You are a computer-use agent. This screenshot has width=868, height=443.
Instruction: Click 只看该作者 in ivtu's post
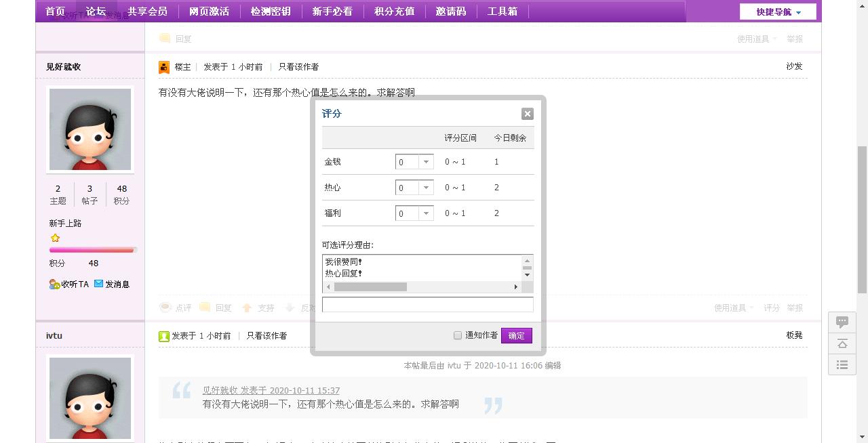tap(267, 336)
